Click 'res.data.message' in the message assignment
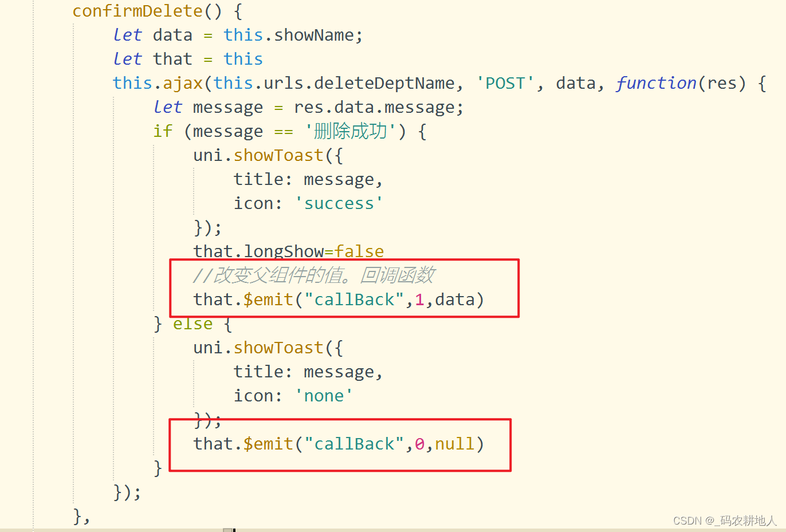Image resolution: width=786 pixels, height=532 pixels. click(375, 107)
